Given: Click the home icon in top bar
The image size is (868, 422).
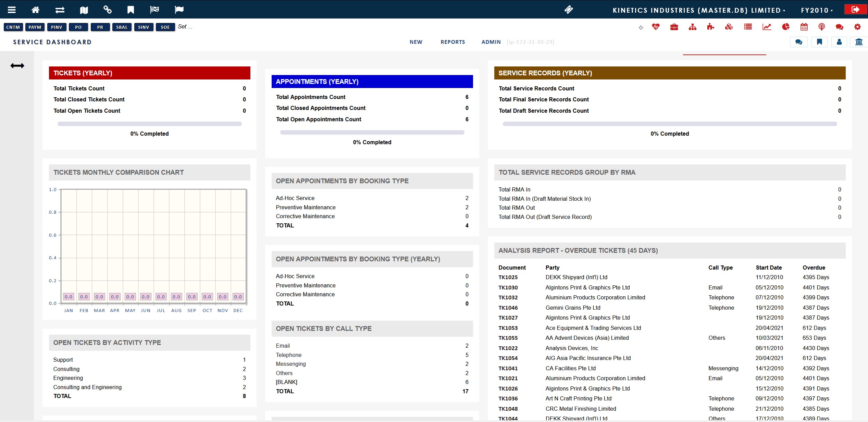Looking at the screenshot, I should coord(35,10).
